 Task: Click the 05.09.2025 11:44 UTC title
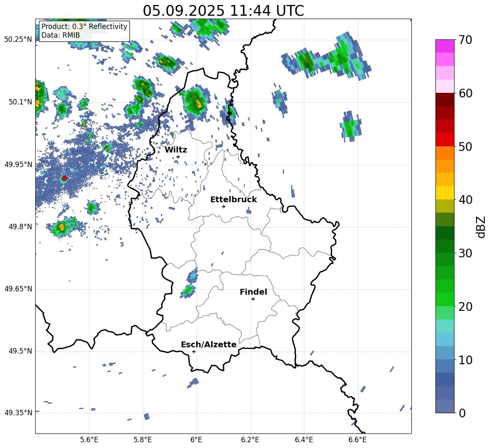tap(223, 11)
